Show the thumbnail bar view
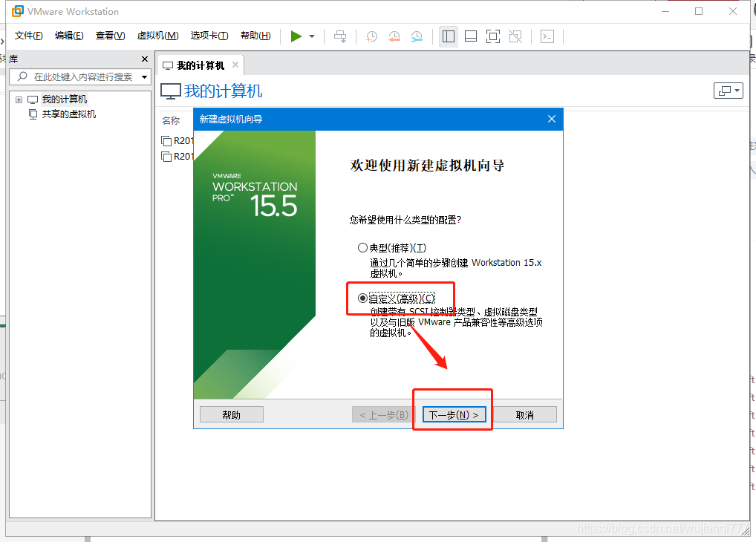Screen dimensions: 756x542 point(470,36)
